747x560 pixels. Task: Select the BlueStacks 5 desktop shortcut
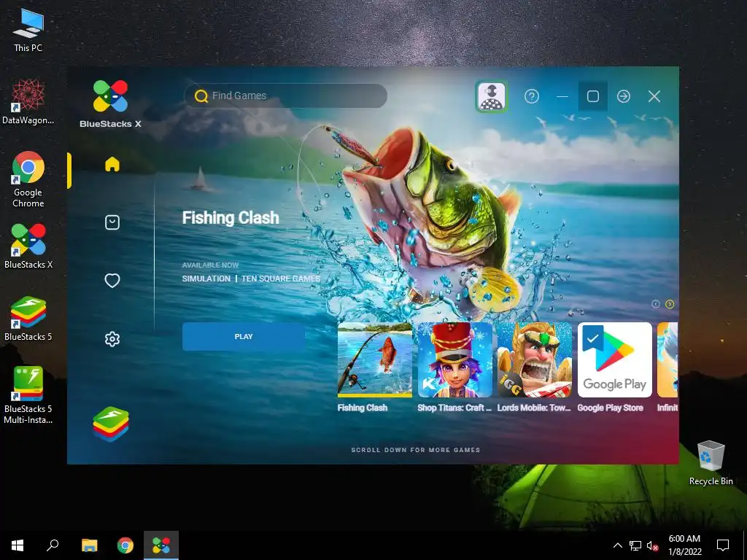(x=28, y=318)
